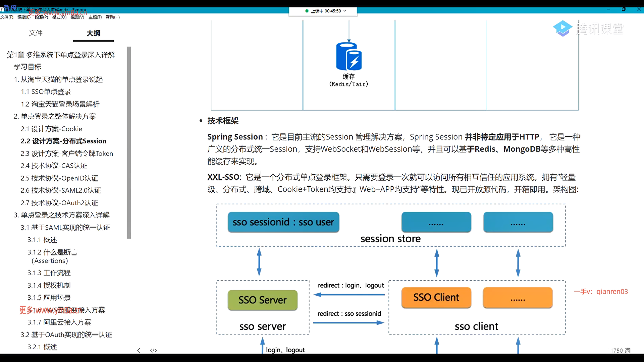644x362 pixels.
Task: Go to 2.7 技术协议-OAuth2认证 heading
Action: tap(59, 203)
